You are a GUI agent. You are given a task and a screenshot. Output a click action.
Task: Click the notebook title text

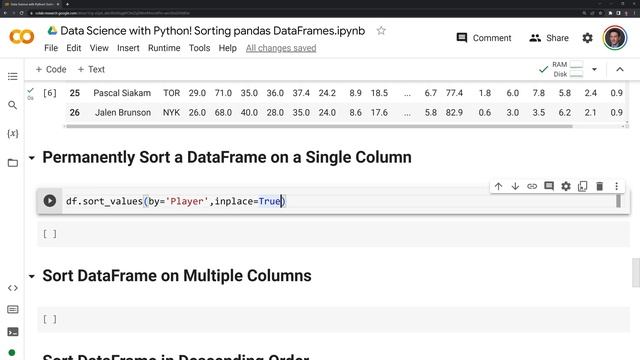pyautogui.click(x=213, y=31)
